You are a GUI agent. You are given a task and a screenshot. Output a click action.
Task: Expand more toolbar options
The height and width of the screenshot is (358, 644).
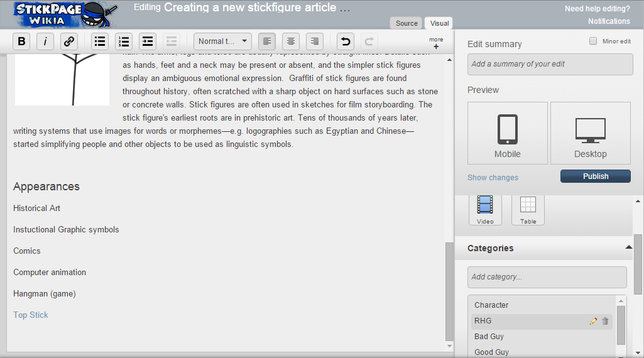436,43
